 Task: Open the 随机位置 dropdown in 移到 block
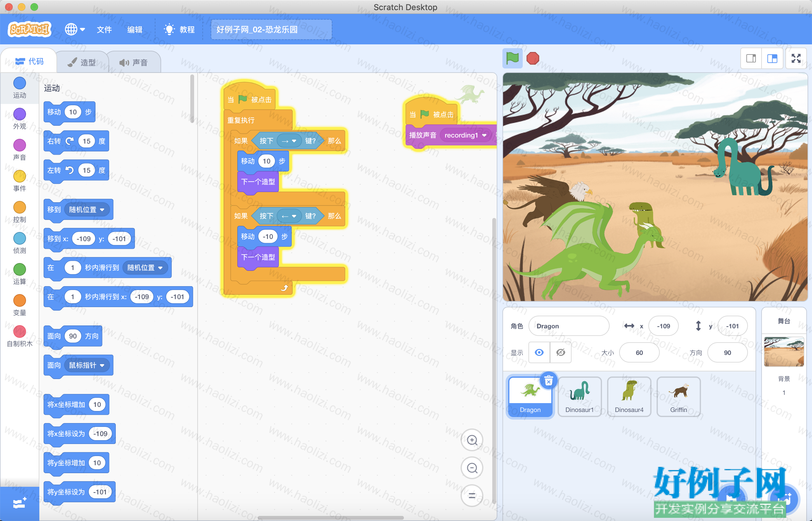pos(87,210)
